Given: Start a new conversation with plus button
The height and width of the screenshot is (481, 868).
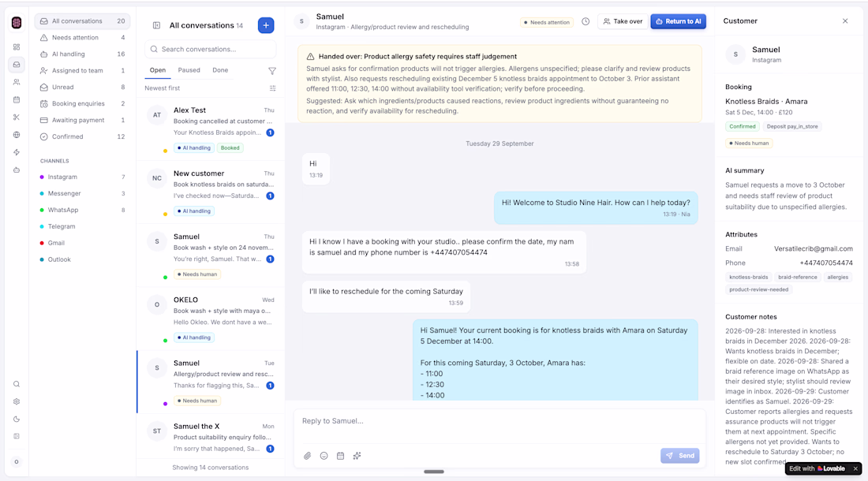Looking at the screenshot, I should coord(266,25).
